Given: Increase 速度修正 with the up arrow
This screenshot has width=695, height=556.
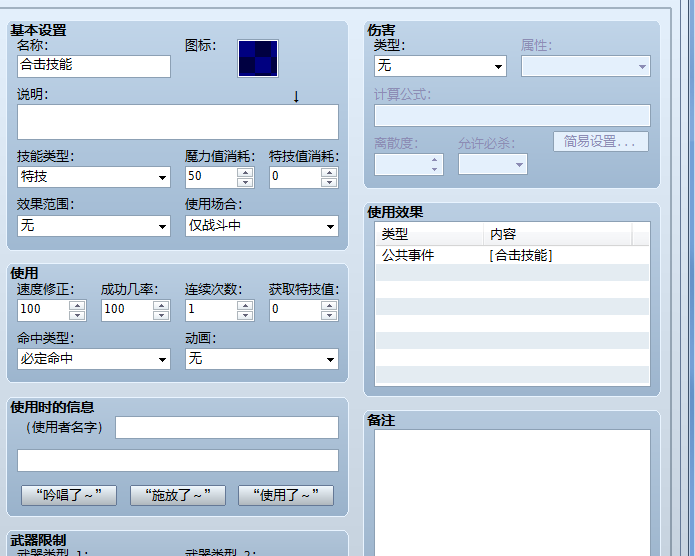Looking at the screenshot, I should pyautogui.click(x=77, y=305).
